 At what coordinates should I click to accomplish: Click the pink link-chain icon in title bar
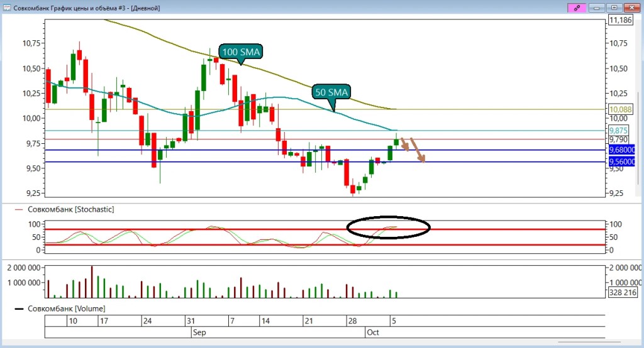pos(577,8)
